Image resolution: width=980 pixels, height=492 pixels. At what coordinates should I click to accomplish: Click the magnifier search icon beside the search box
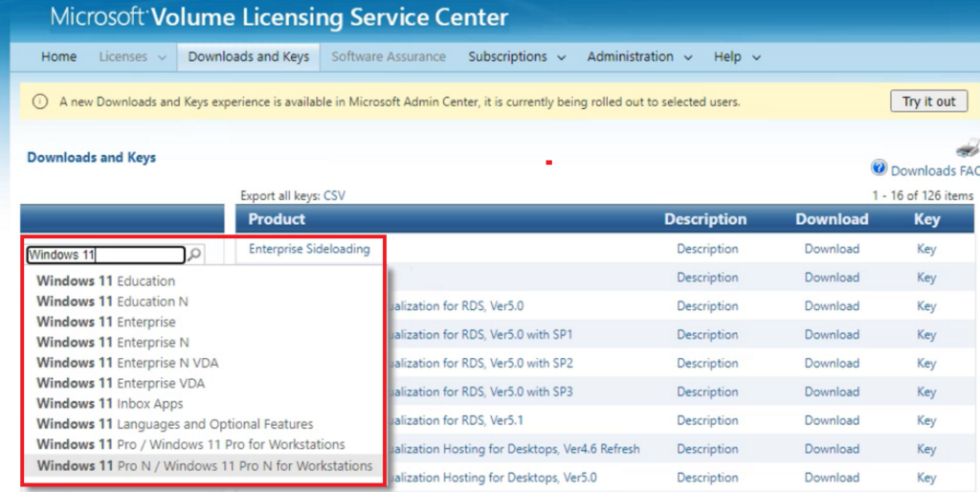(x=195, y=255)
